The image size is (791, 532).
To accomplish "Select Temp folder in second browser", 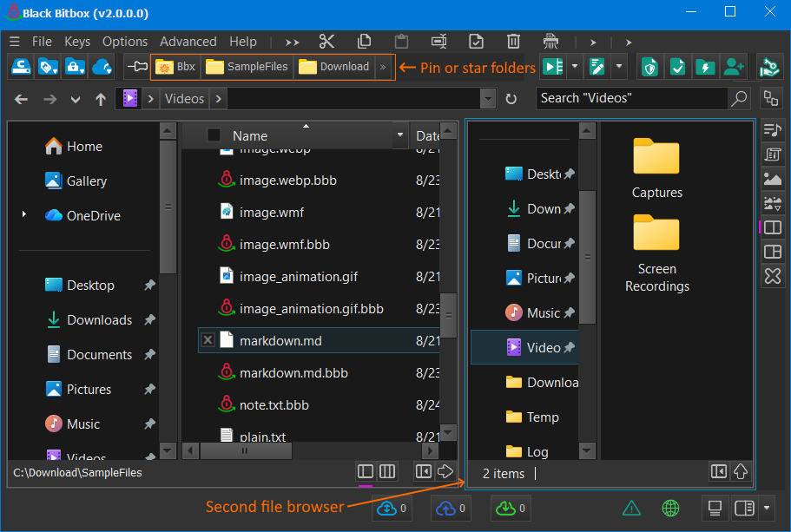I will [533, 417].
